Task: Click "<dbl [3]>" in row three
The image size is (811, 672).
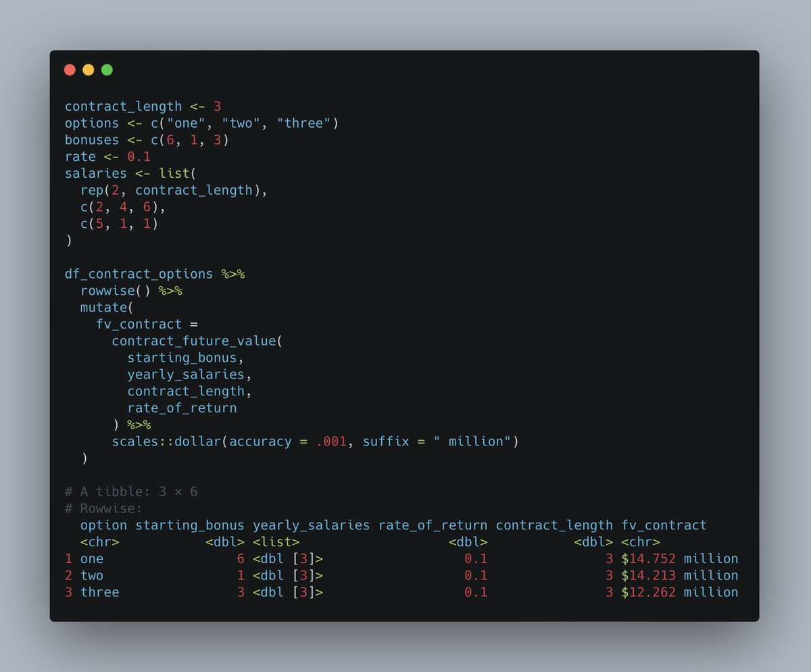Action: pyautogui.click(x=288, y=592)
